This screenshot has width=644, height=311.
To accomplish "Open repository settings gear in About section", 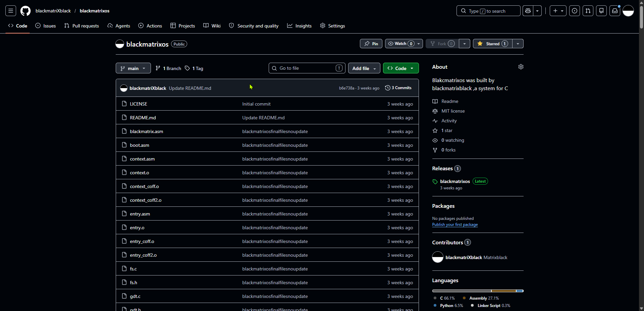I will point(521,67).
